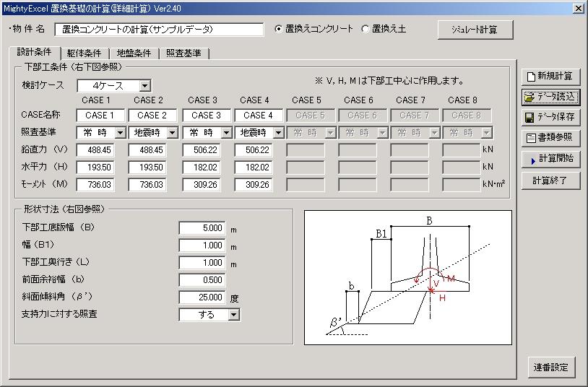Click CASE 1 name input field

pos(100,116)
